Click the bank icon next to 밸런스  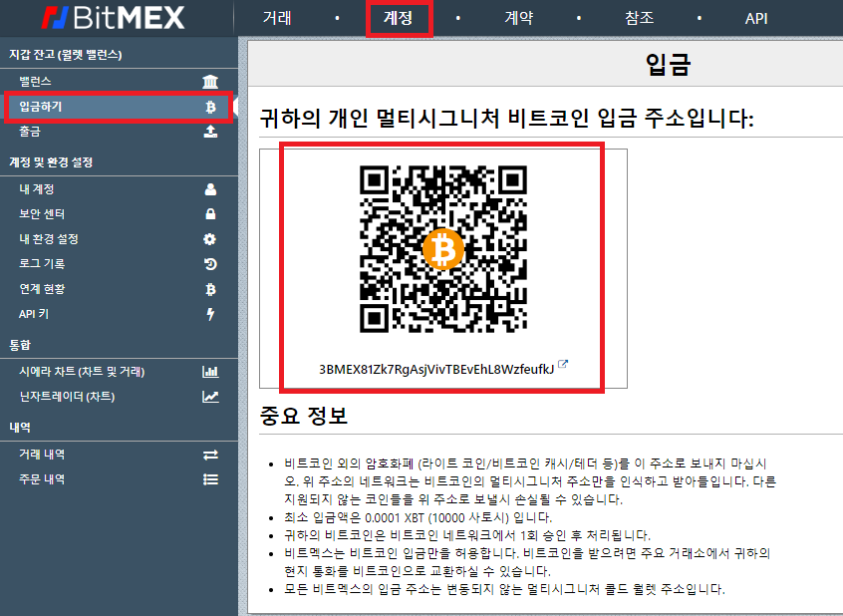coord(210,82)
